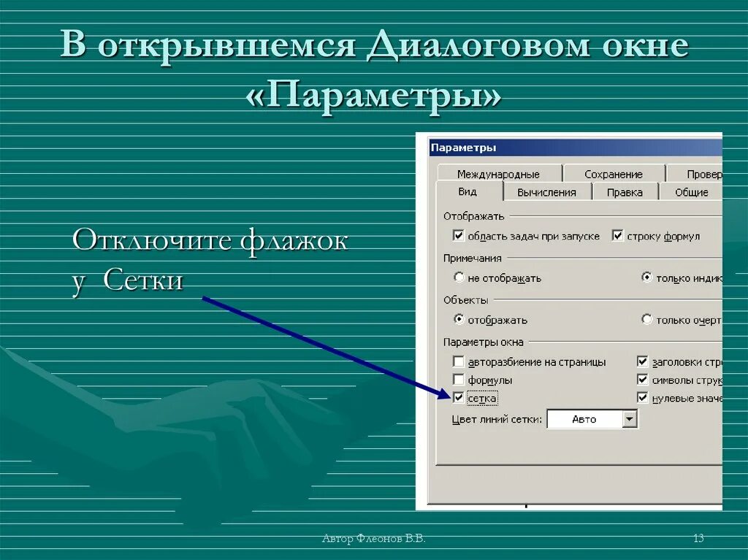The width and height of the screenshot is (748, 560).
Task: Disable the сетка checkbox
Action: point(458,397)
